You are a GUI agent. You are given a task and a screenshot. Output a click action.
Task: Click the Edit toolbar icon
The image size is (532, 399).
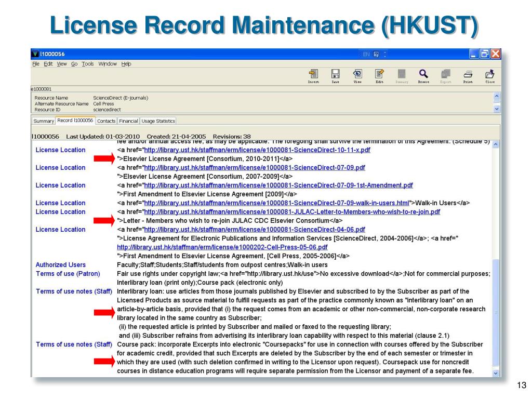379,76
